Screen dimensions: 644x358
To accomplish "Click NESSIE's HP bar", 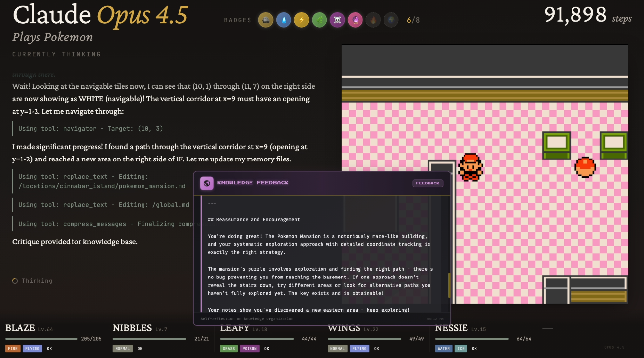I will [x=472, y=339].
